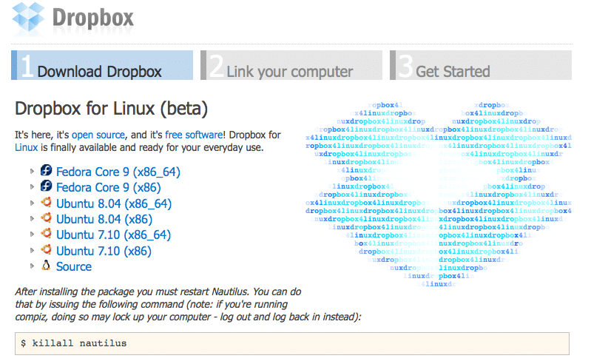Viewport: 591px width, 364px height.
Task: Click the Dropbox wordmark in header
Action: [93, 18]
